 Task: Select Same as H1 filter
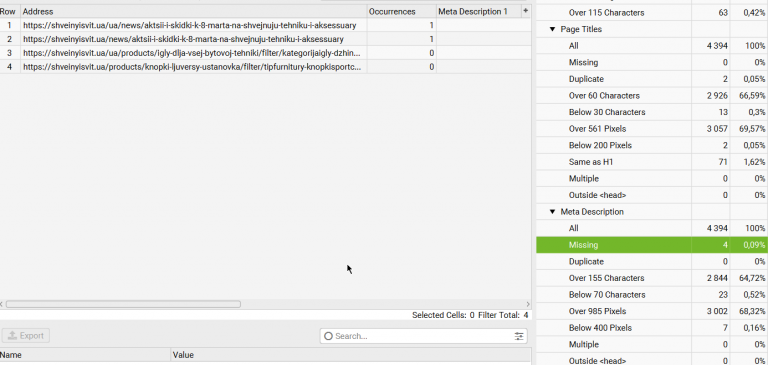pyautogui.click(x=652, y=162)
